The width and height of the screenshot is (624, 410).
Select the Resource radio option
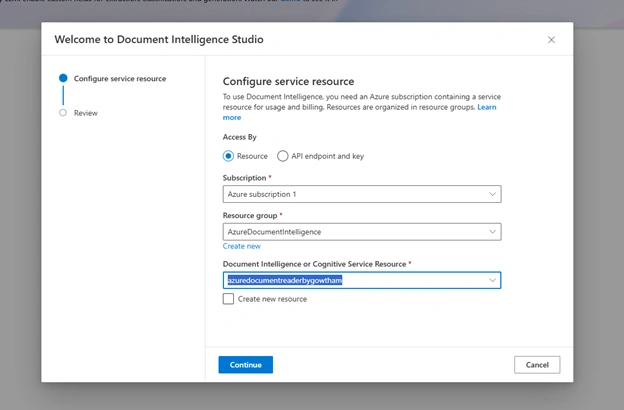pos(228,156)
